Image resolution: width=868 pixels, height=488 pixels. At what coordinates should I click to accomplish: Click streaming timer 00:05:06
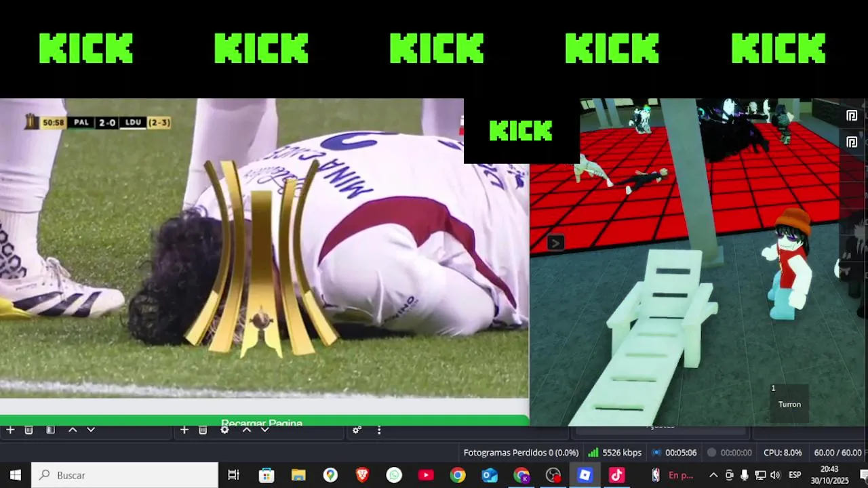pyautogui.click(x=674, y=453)
